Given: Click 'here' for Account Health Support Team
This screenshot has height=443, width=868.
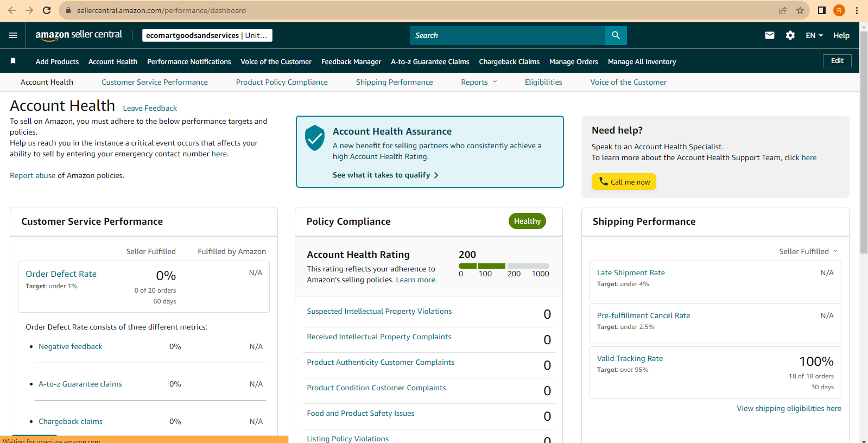Looking at the screenshot, I should click(809, 157).
